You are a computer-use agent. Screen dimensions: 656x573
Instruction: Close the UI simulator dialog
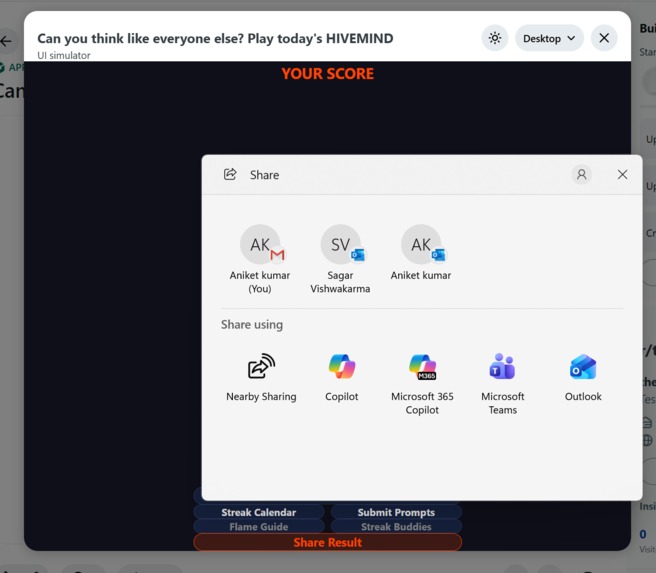[x=604, y=38]
